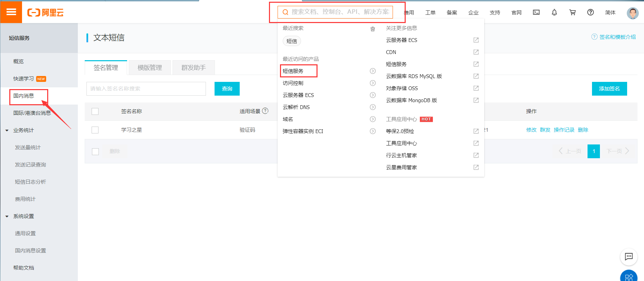Click the 添加签名 button
The width and height of the screenshot is (644, 281).
click(x=609, y=89)
